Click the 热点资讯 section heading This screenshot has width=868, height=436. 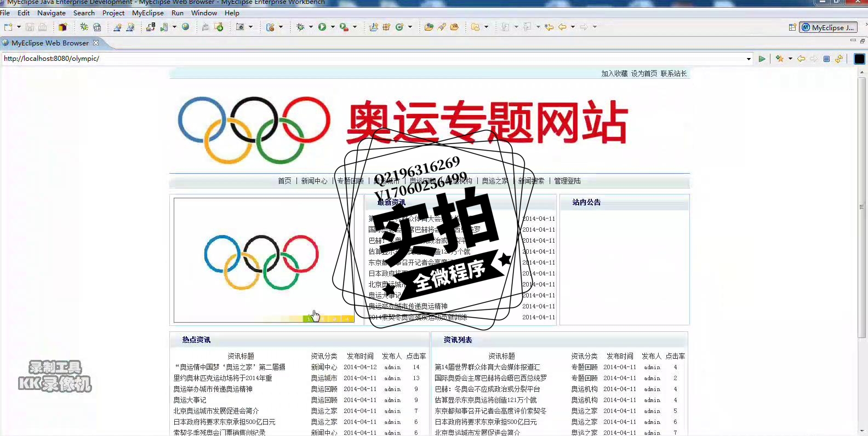196,340
